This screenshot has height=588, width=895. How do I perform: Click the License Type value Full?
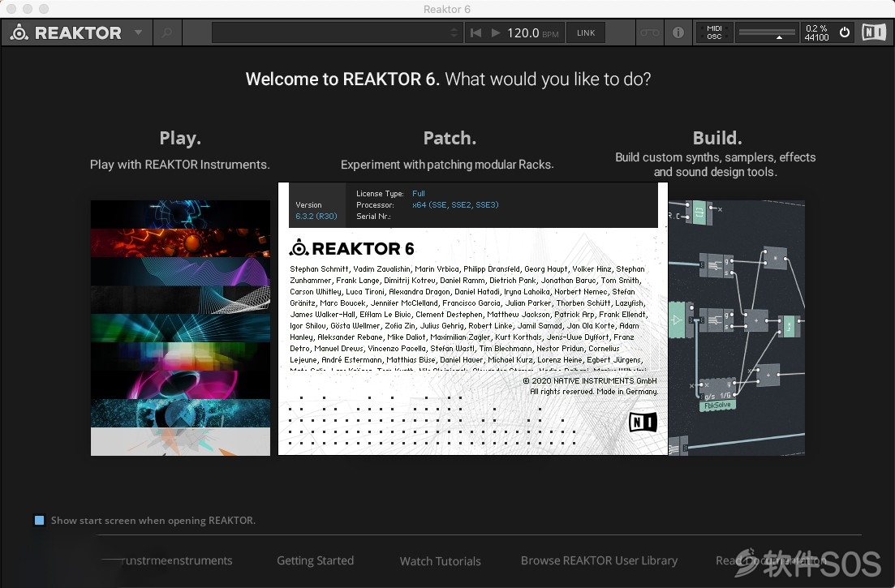point(419,193)
